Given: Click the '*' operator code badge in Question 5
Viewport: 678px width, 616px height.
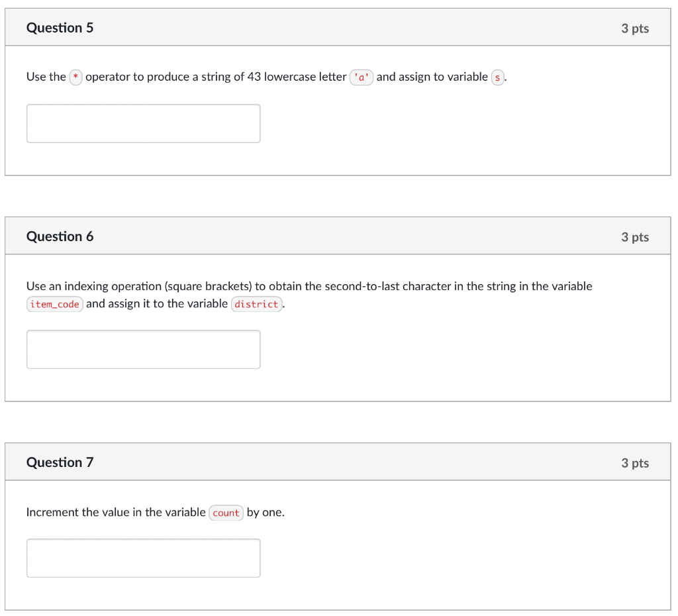Looking at the screenshot, I should pos(75,77).
